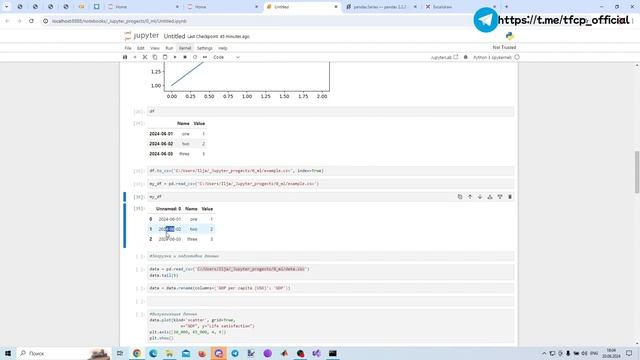Insert a cell below the my_df cell
This screenshot has height=360, width=640.
click(500, 197)
